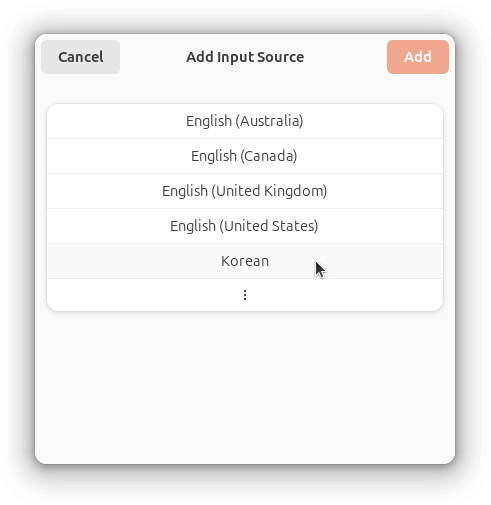Viewport: 491px width, 505px height.
Task: Expand the list with vertical ellipsis
Action: click(x=245, y=295)
